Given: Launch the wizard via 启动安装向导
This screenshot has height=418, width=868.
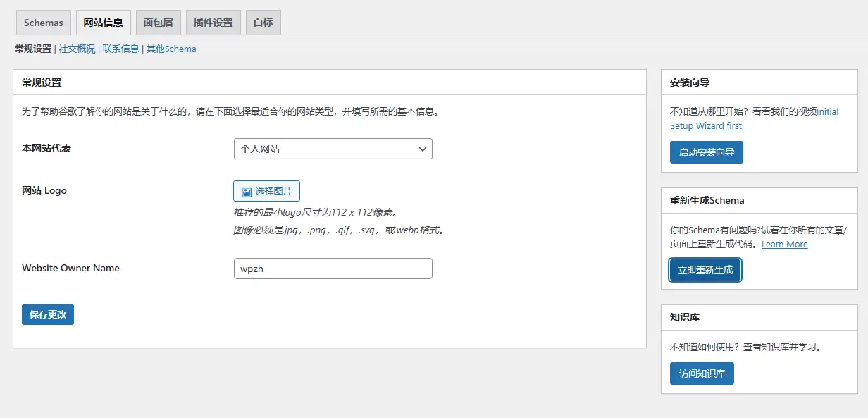Looking at the screenshot, I should (x=706, y=152).
